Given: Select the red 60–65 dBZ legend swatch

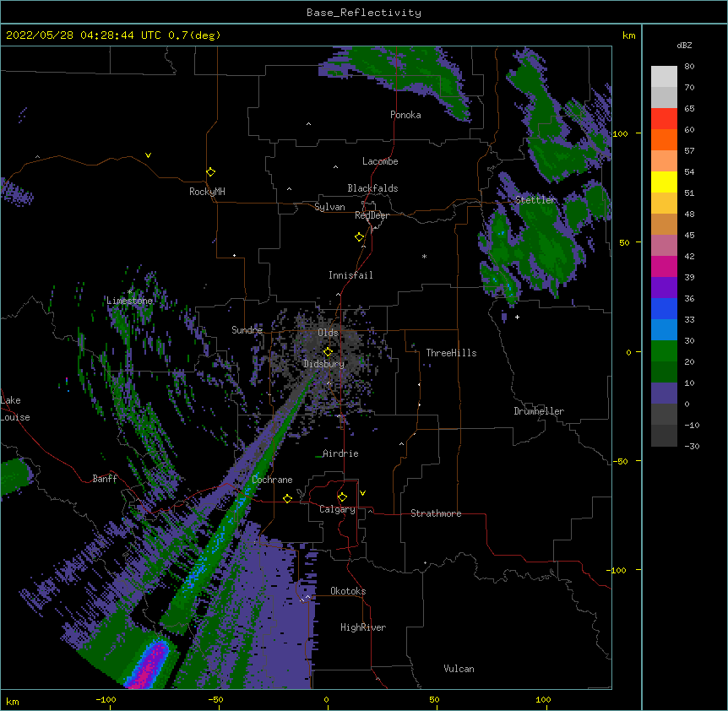Looking at the screenshot, I should (664, 119).
